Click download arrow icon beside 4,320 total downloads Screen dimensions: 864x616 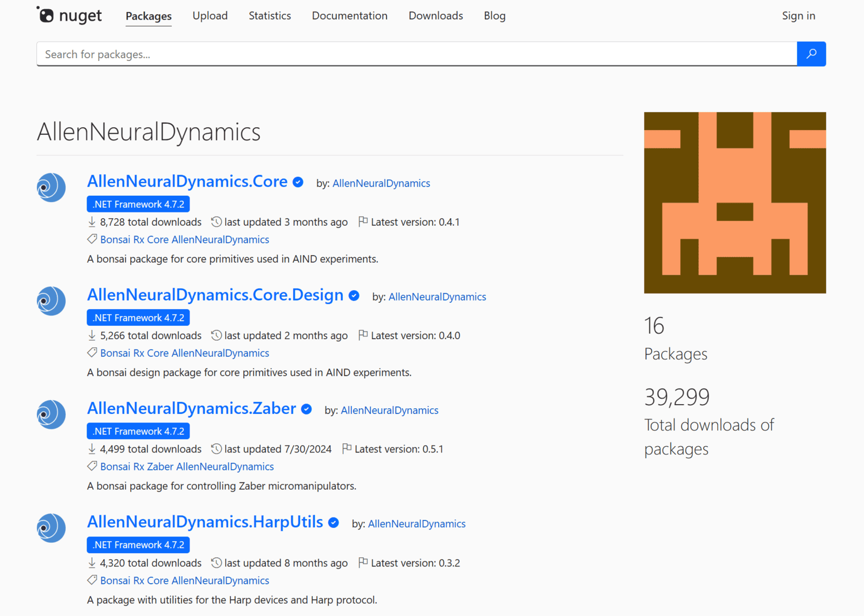click(92, 562)
